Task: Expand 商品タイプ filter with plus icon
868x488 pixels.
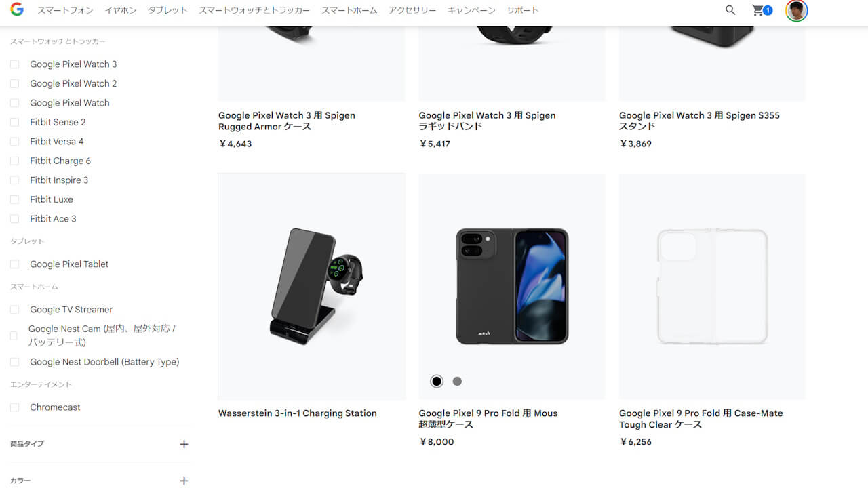Action: click(x=184, y=444)
